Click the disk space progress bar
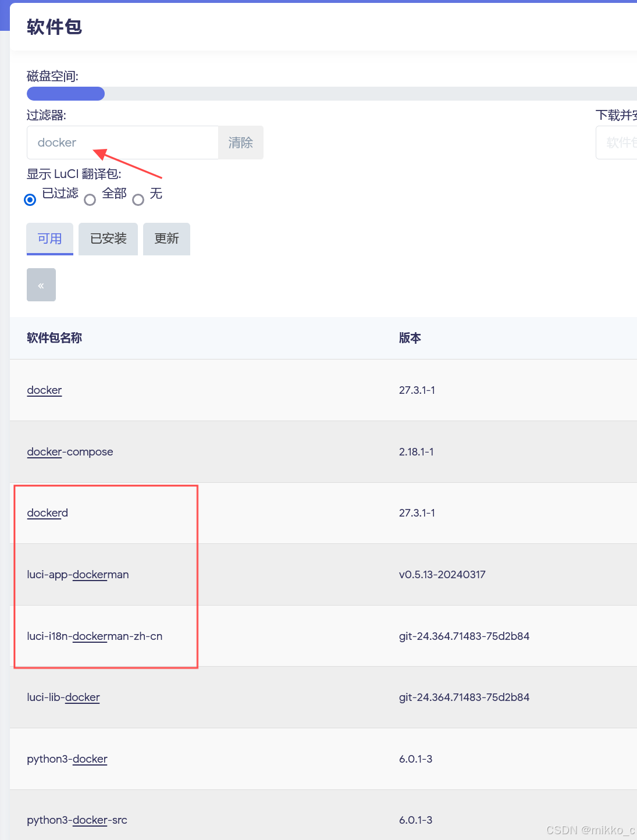 332,94
